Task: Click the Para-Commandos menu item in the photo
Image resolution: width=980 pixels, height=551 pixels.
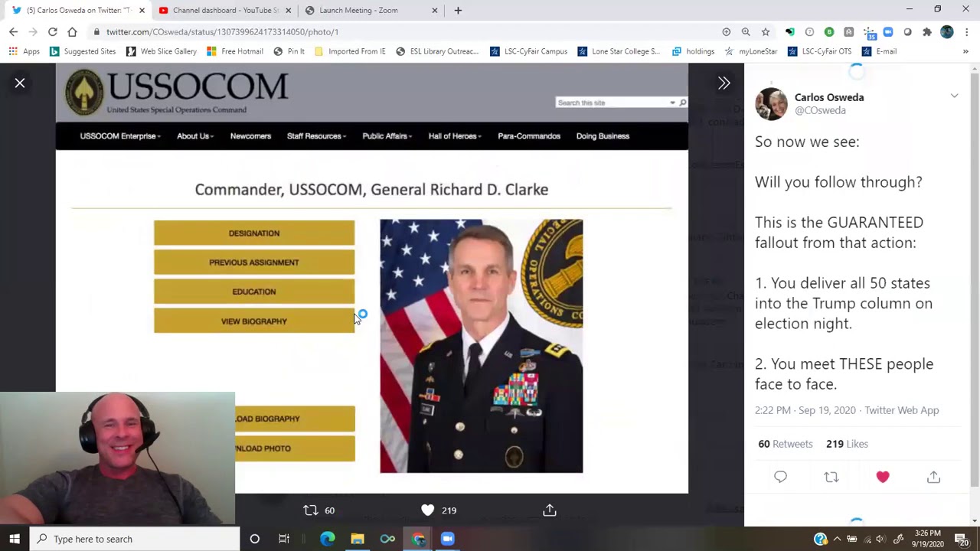Action: (529, 136)
